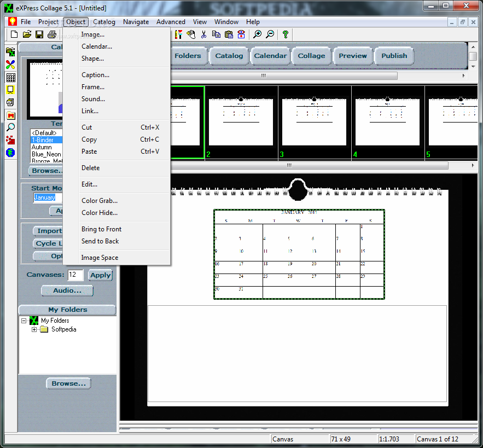Screen dimensions: 483x448
Task: Select Delete in the Object menu
Action: (x=117, y=168)
